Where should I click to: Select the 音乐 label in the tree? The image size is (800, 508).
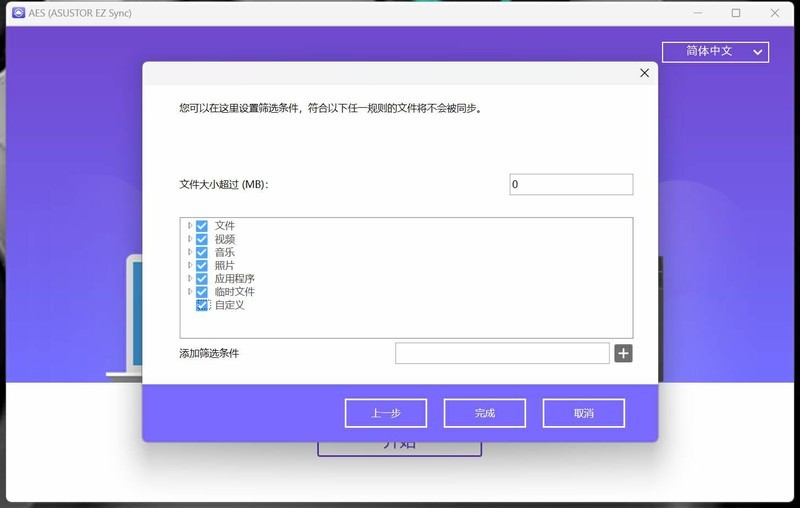(224, 252)
